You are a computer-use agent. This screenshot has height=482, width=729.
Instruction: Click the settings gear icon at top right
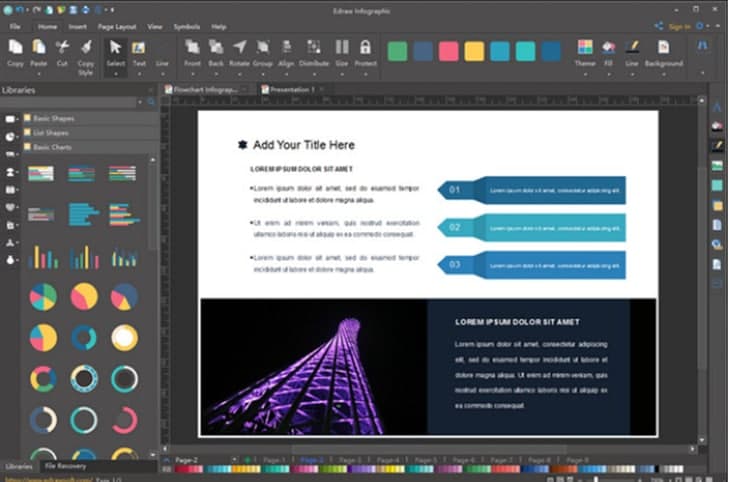699,26
